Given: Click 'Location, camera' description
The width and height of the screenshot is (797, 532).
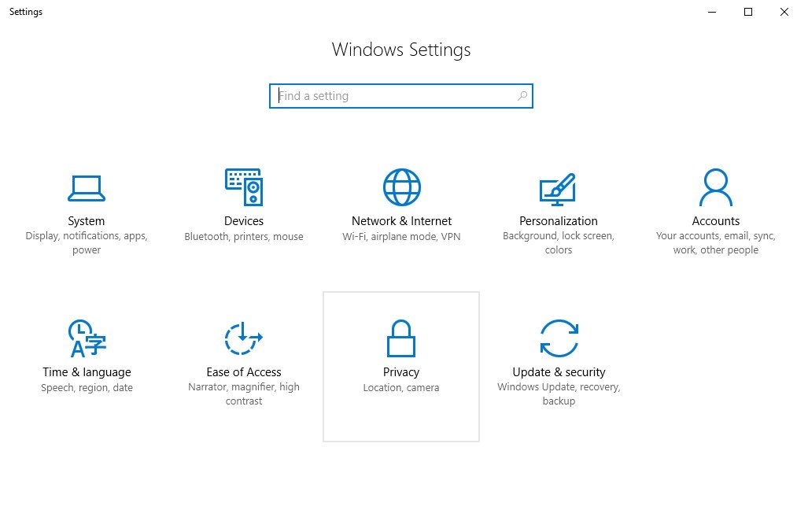Looking at the screenshot, I should 401,387.
